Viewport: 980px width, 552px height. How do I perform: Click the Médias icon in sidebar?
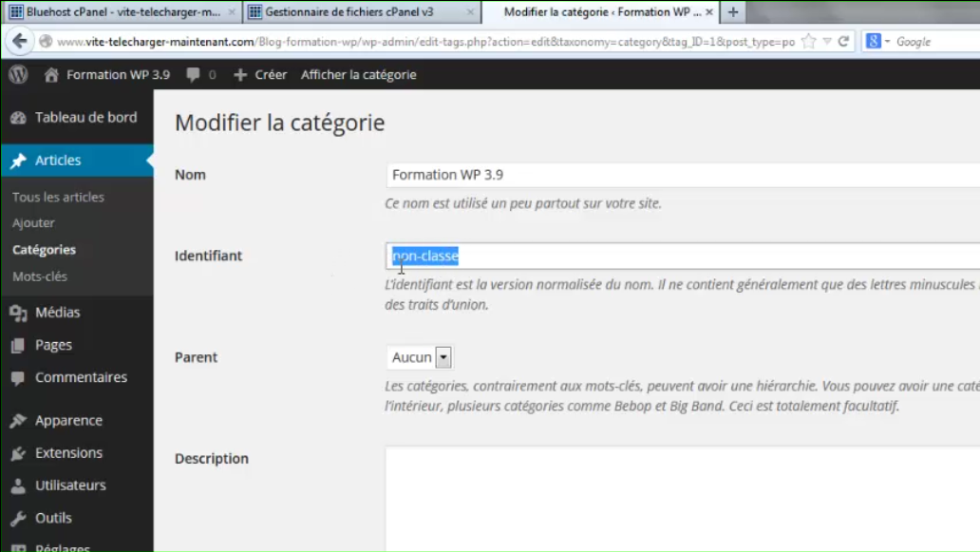click(x=18, y=313)
